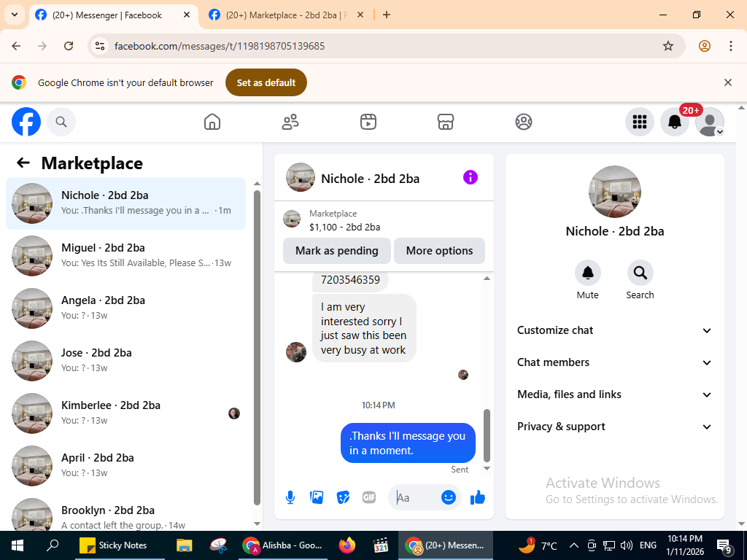
Task: Open the Kimberlee · 2bd 2ba conversation
Action: click(x=125, y=413)
